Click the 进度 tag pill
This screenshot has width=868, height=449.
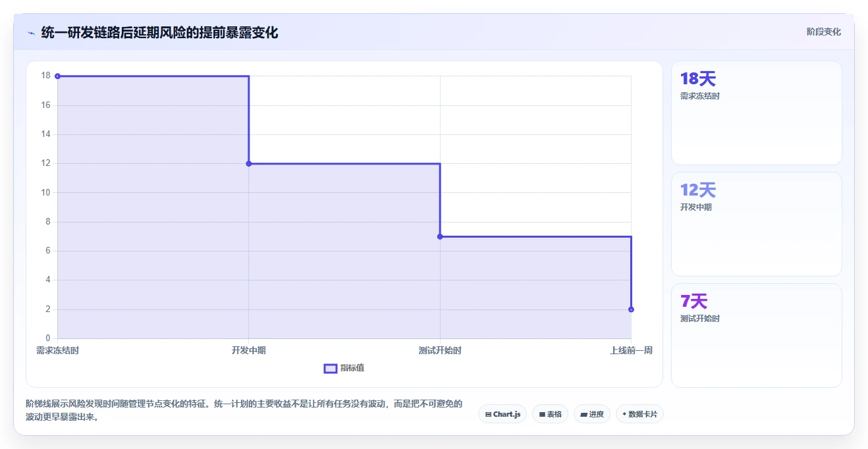(x=592, y=414)
